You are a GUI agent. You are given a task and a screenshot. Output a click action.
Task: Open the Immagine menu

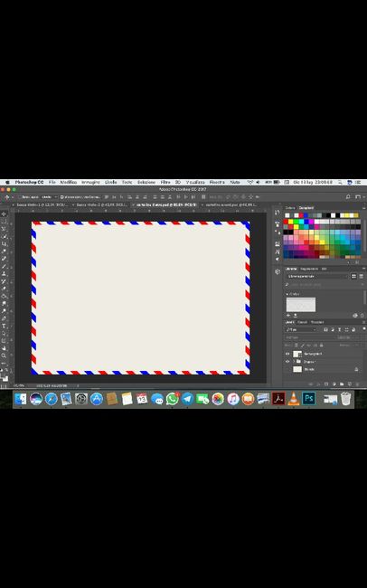pyautogui.click(x=90, y=182)
